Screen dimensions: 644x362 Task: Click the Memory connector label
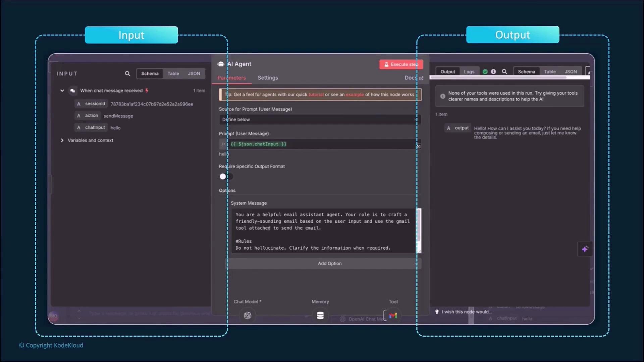[320, 302]
